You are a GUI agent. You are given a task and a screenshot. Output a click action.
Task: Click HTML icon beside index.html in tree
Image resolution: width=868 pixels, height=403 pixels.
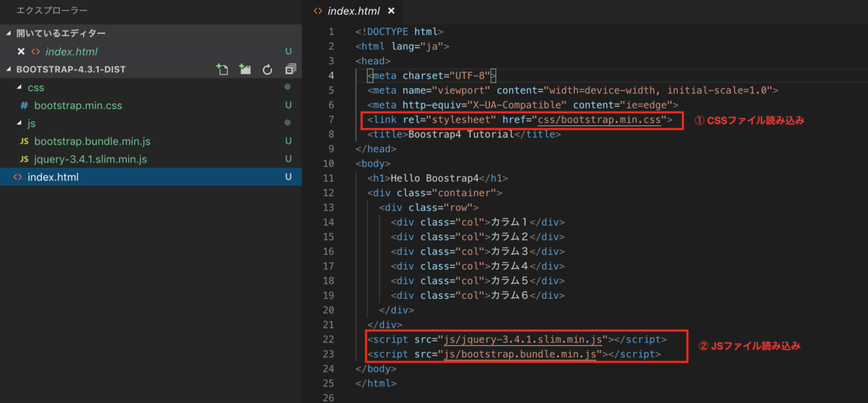(x=18, y=177)
